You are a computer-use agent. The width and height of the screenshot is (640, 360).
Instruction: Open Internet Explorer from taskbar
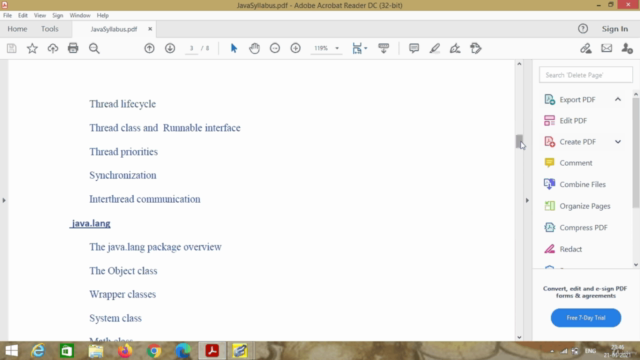[x=38, y=351]
